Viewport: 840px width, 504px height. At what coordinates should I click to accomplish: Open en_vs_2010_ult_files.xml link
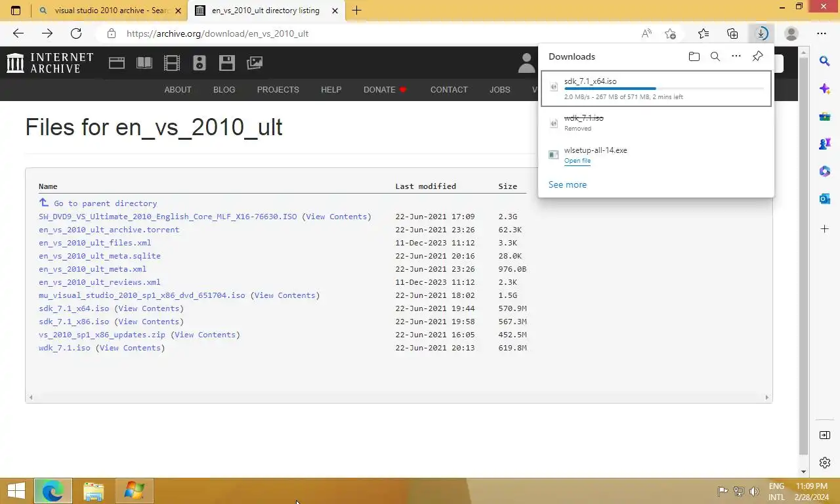[94, 243]
